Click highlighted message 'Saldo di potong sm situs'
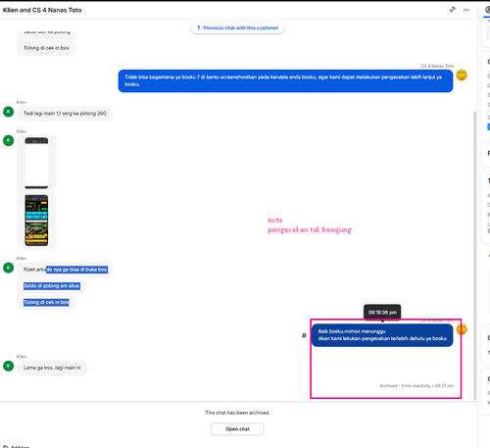The height and width of the screenshot is (448, 490). (51, 286)
